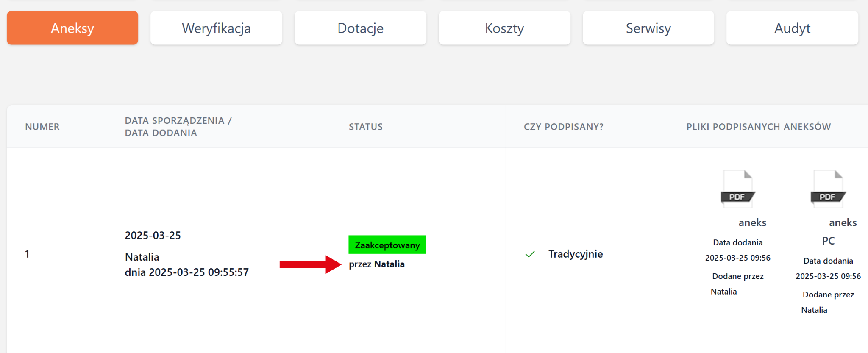Click the CZY PODPISANY? column header
The image size is (868, 353).
pos(563,127)
